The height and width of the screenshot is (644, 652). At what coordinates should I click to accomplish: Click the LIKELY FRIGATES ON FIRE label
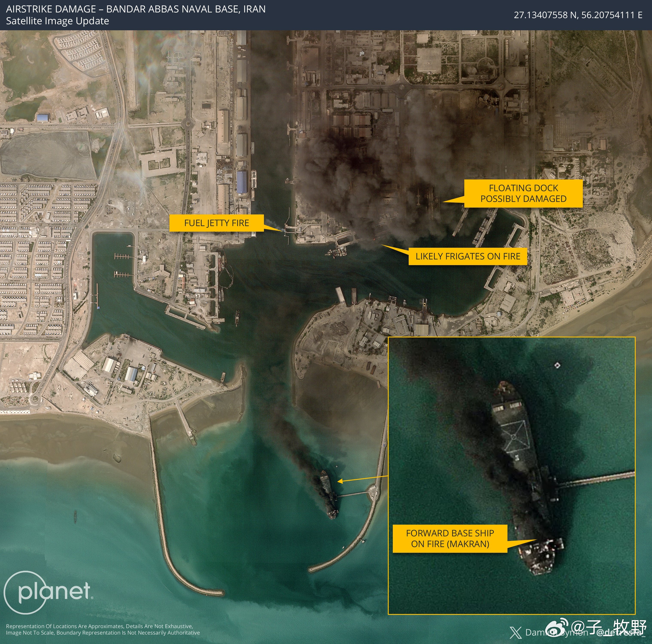click(x=468, y=256)
